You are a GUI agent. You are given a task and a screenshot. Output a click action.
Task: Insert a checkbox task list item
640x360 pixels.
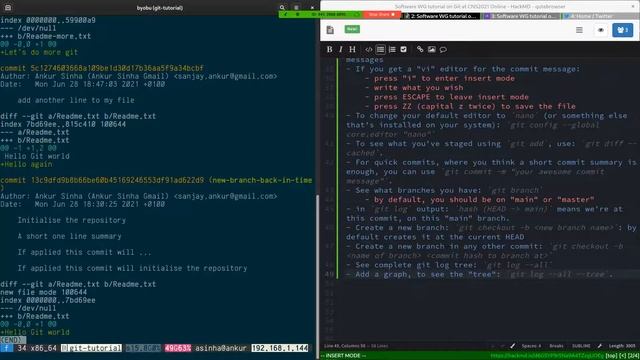coord(404,49)
